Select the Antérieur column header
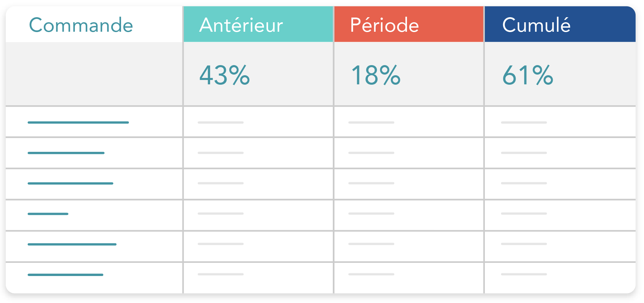This screenshot has width=644, height=303. point(258,24)
